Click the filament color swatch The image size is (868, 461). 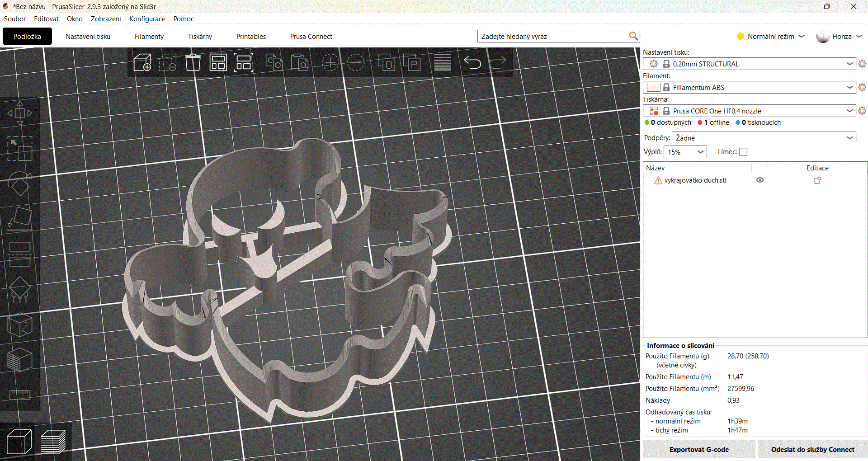[x=654, y=87]
